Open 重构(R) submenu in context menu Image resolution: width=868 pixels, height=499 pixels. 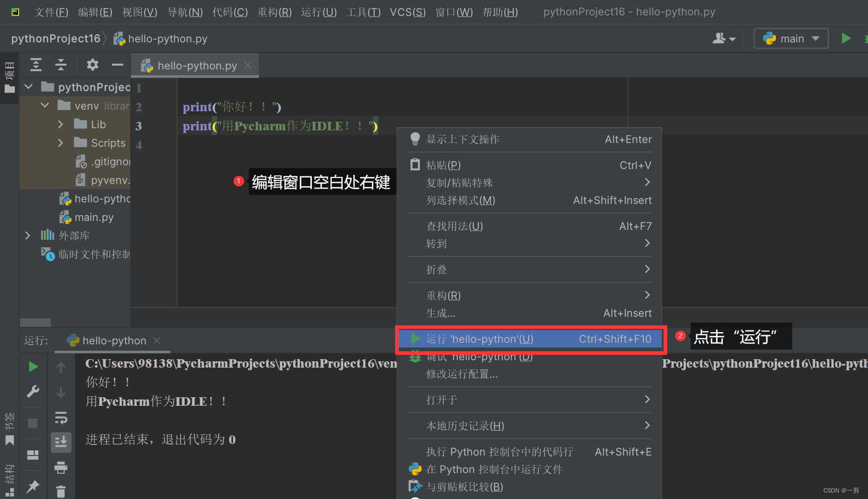point(530,295)
